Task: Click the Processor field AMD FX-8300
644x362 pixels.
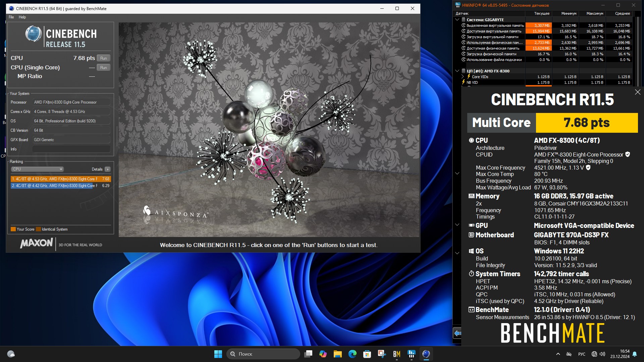Action: point(71,102)
